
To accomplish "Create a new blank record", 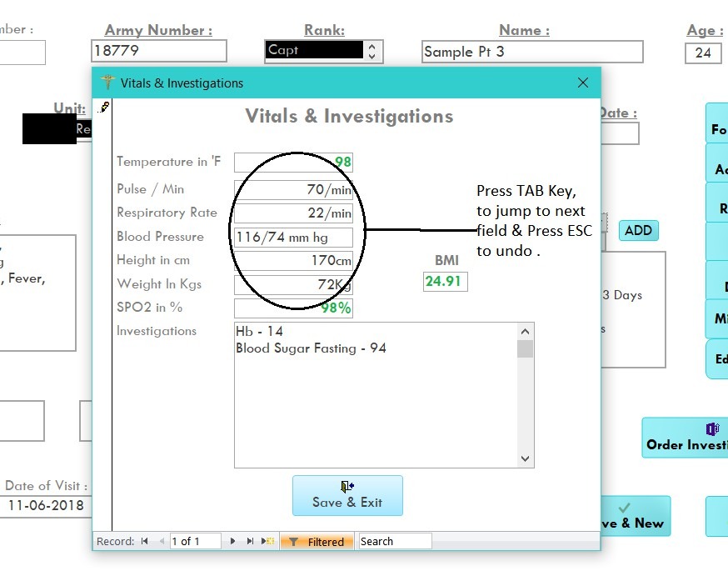I will pos(267,542).
